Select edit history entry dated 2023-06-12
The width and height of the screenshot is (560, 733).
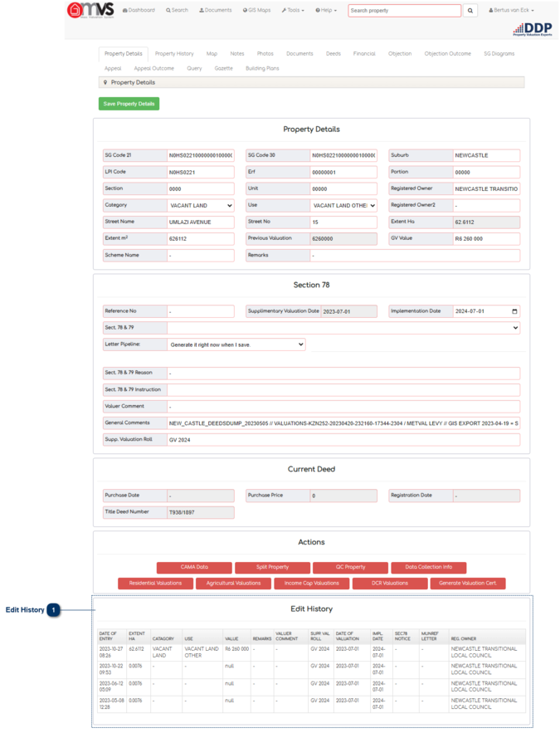[x=312, y=687]
